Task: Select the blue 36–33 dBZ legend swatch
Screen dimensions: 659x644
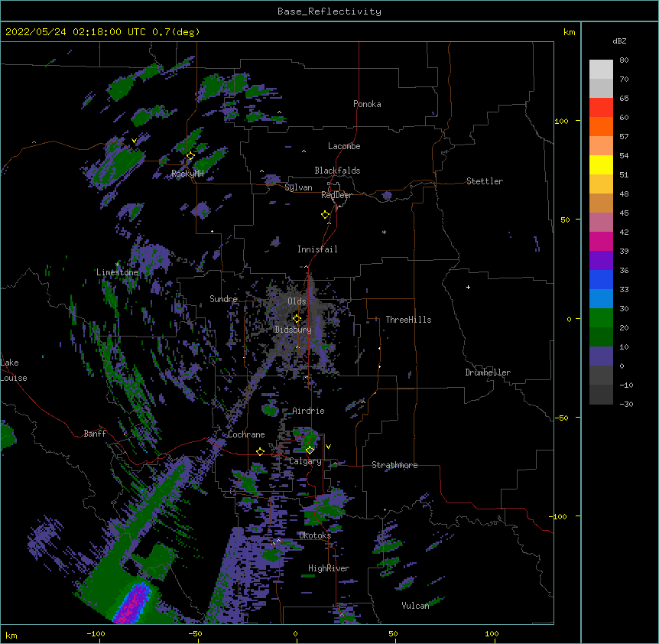Action: tap(601, 279)
